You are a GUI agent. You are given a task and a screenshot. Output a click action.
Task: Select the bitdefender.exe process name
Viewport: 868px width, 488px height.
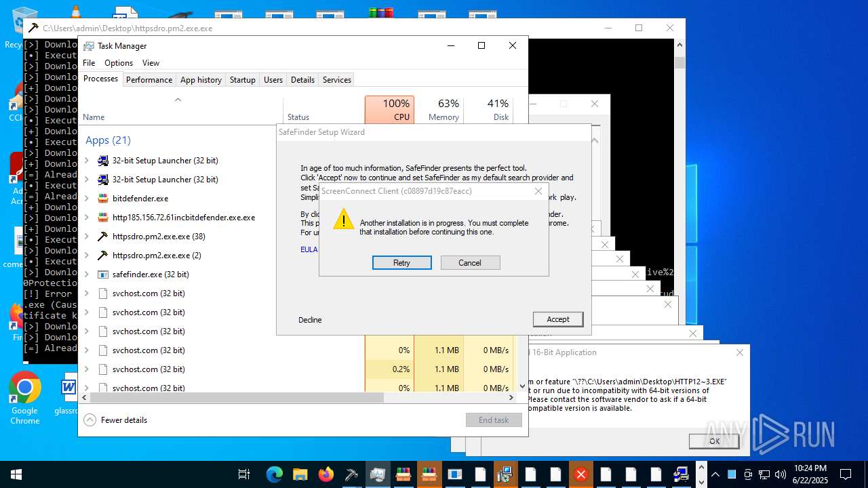[140, 199]
